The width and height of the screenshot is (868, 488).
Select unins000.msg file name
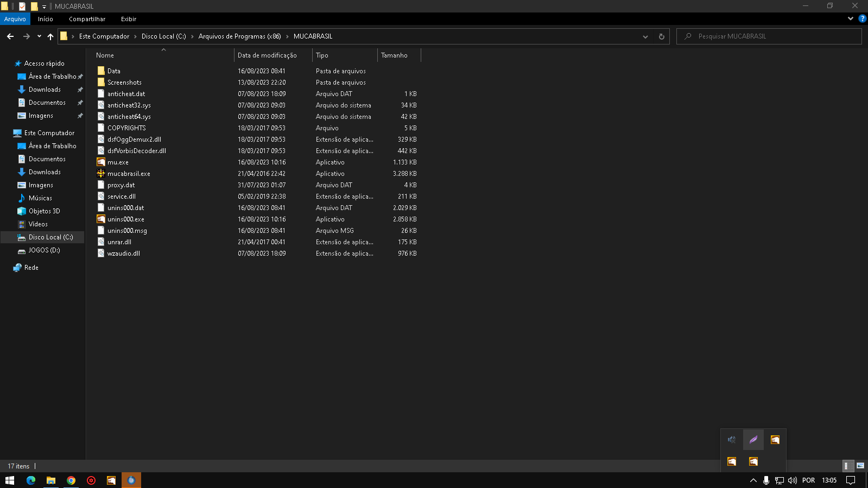pyautogui.click(x=127, y=231)
